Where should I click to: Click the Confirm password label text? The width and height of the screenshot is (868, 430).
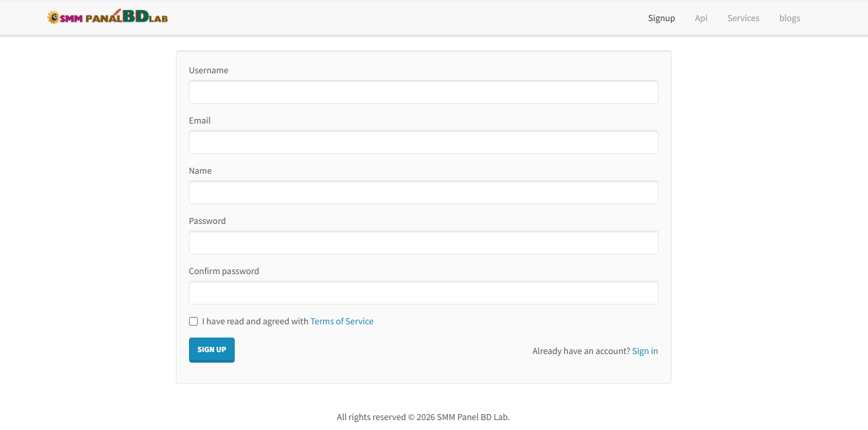click(x=223, y=271)
